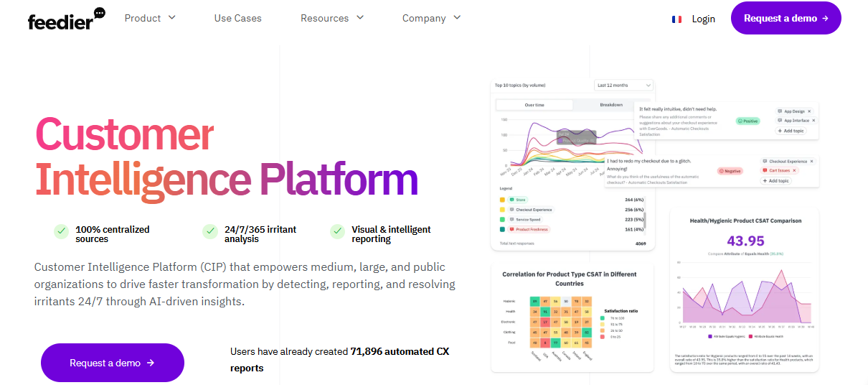Screen dimensions: 868x385
Task: Add topic to the checkout glitch comment
Action: [x=776, y=181]
